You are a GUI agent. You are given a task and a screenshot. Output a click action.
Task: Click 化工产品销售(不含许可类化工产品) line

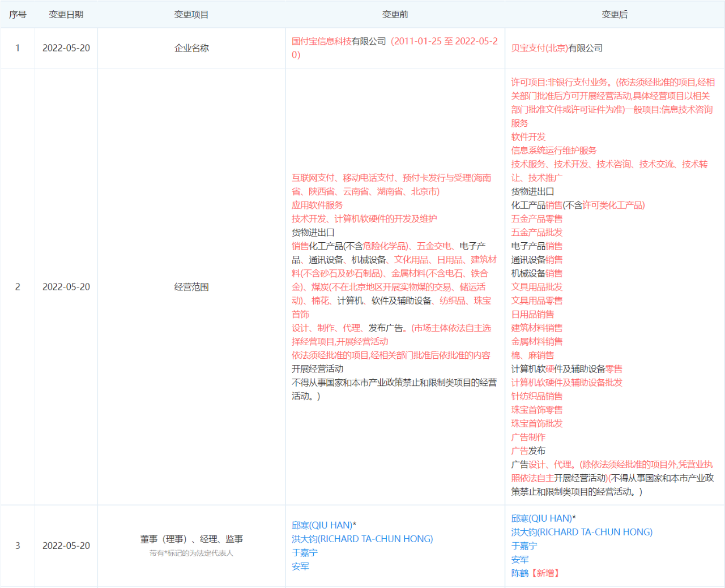pos(578,205)
